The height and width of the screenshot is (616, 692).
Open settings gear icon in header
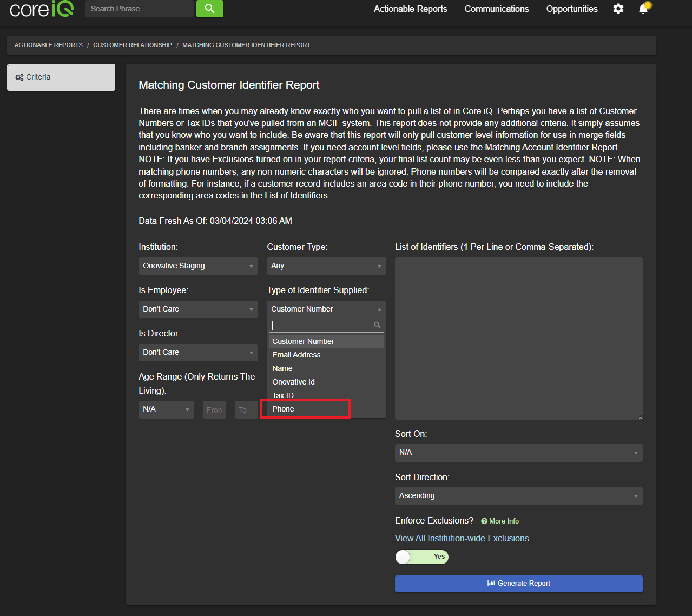click(x=618, y=9)
